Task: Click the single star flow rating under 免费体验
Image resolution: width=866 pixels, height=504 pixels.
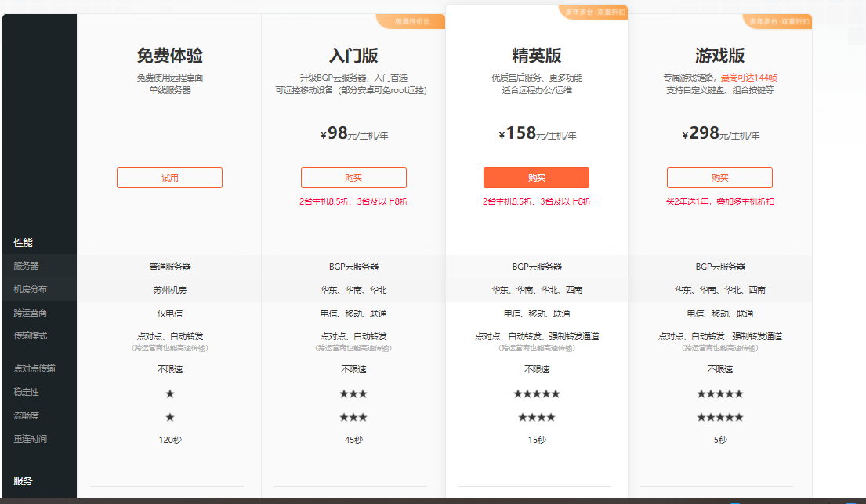Action: point(169,418)
